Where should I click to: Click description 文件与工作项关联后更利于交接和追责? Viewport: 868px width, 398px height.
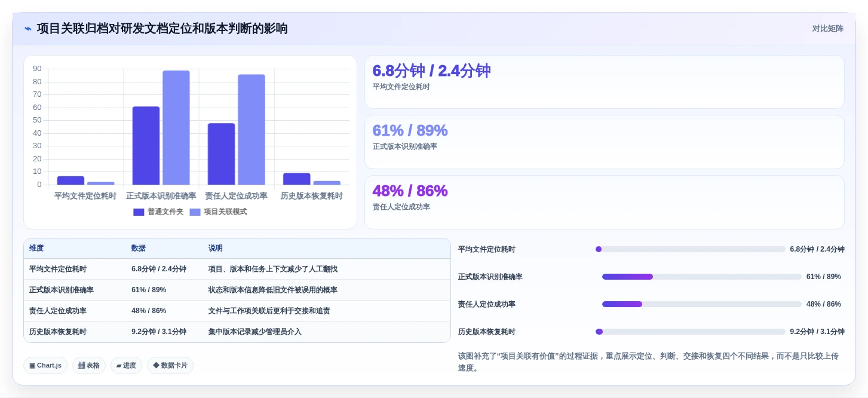point(269,311)
